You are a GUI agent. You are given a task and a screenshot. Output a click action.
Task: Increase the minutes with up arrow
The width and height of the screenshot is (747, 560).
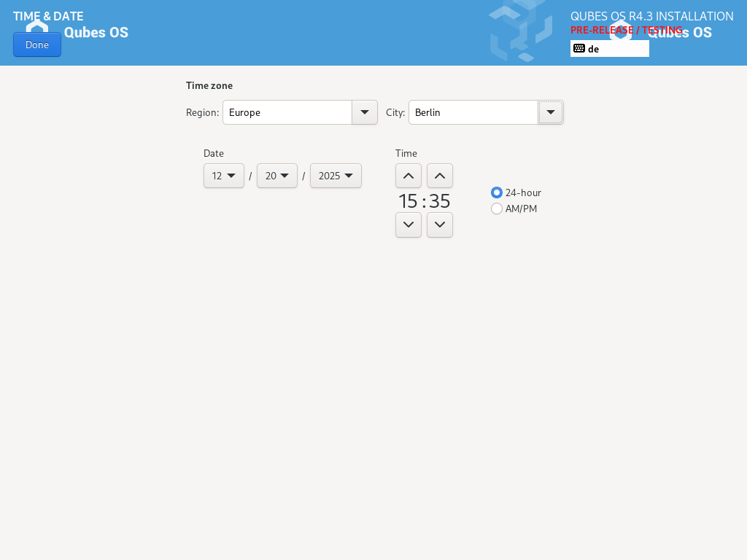click(x=440, y=176)
